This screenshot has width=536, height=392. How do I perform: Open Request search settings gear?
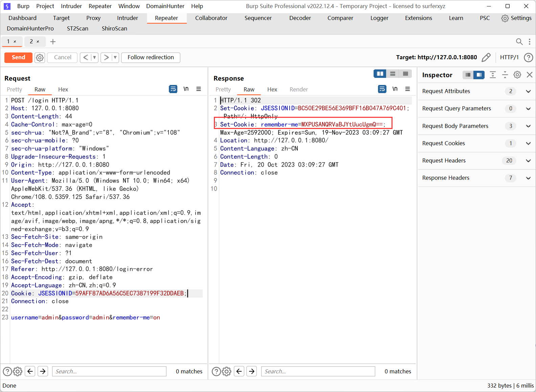pos(18,371)
